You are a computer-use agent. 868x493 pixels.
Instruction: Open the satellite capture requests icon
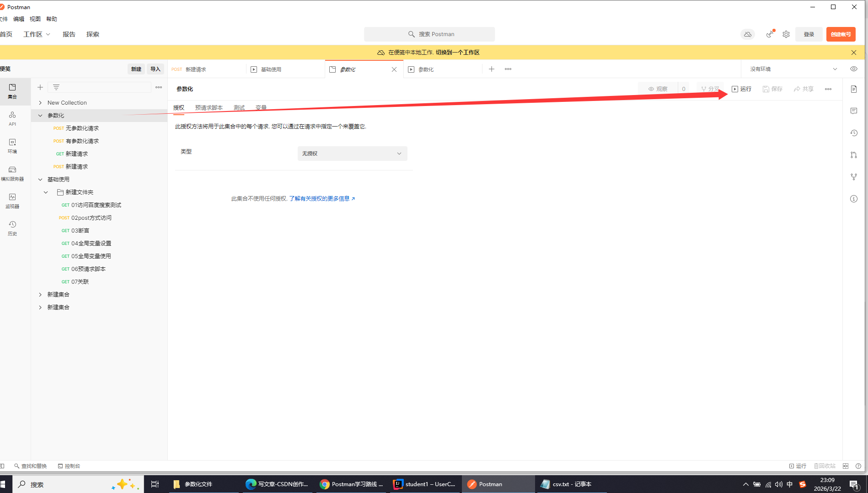(x=770, y=34)
